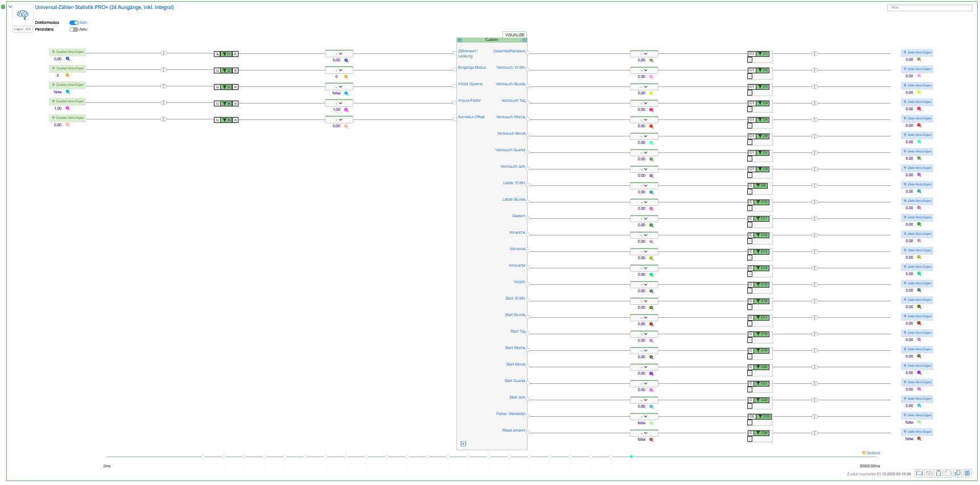Viewport: 980px width, 485px height.
Task: Open the VISUALIZE tab
Action: click(514, 35)
